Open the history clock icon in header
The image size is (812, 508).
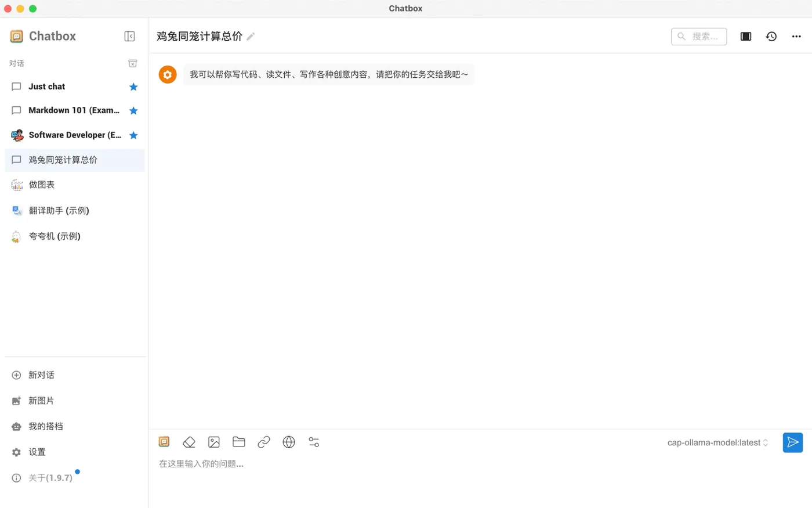(771, 36)
